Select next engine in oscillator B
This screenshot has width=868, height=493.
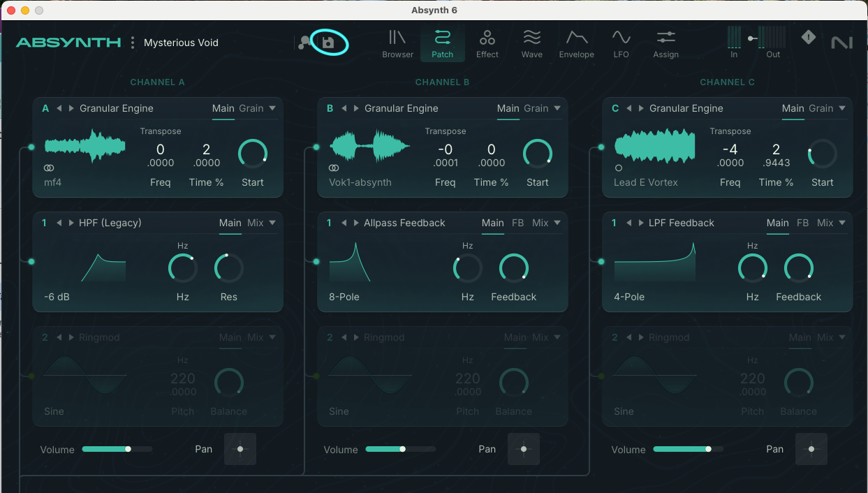[356, 108]
